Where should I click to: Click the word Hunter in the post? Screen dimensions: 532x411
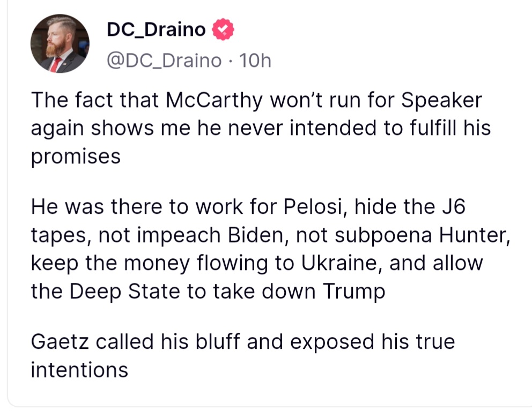(475, 235)
